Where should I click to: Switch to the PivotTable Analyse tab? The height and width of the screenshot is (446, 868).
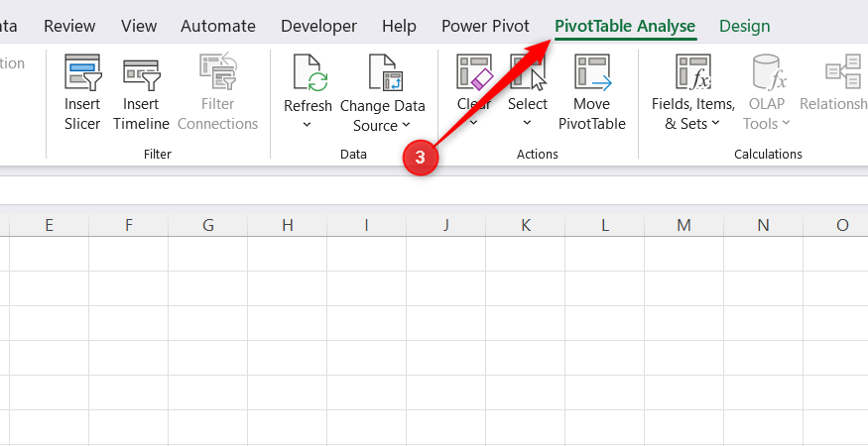[x=625, y=26]
